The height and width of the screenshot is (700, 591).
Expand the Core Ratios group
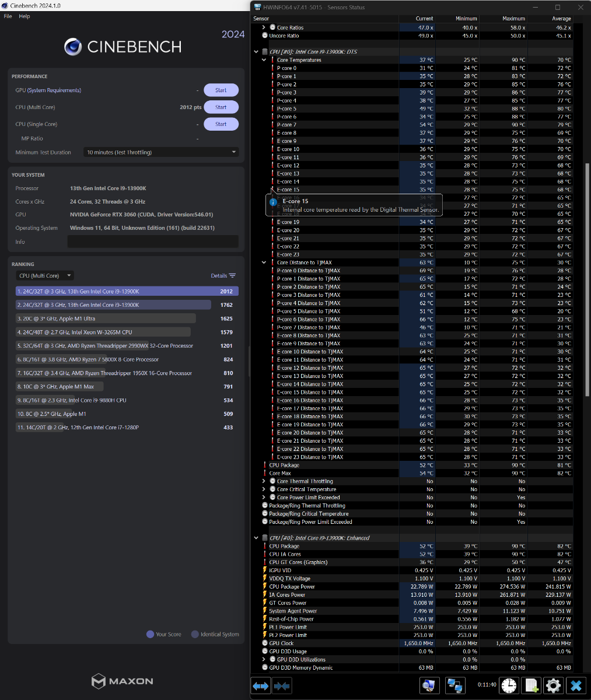[x=264, y=27]
